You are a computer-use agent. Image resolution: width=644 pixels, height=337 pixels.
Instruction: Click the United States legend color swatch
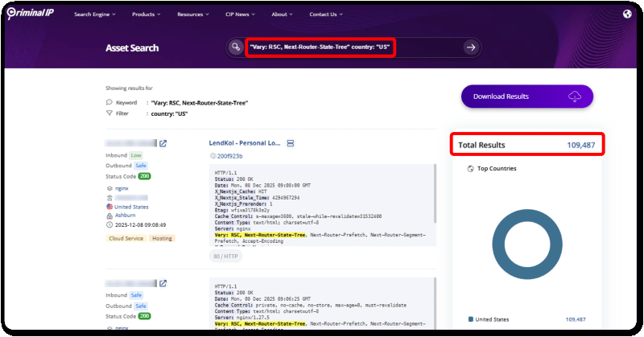click(x=471, y=319)
